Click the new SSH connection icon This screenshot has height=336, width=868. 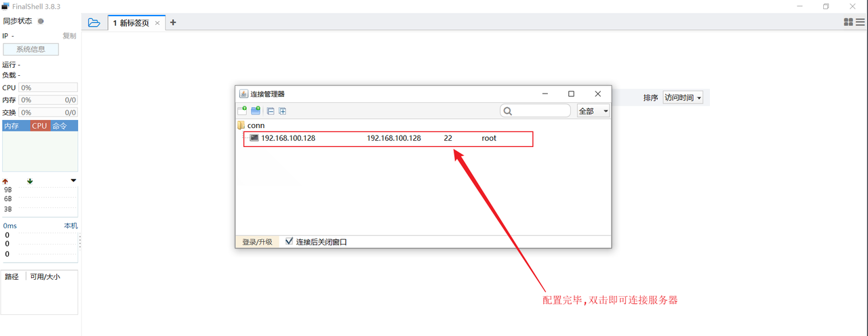tap(242, 111)
